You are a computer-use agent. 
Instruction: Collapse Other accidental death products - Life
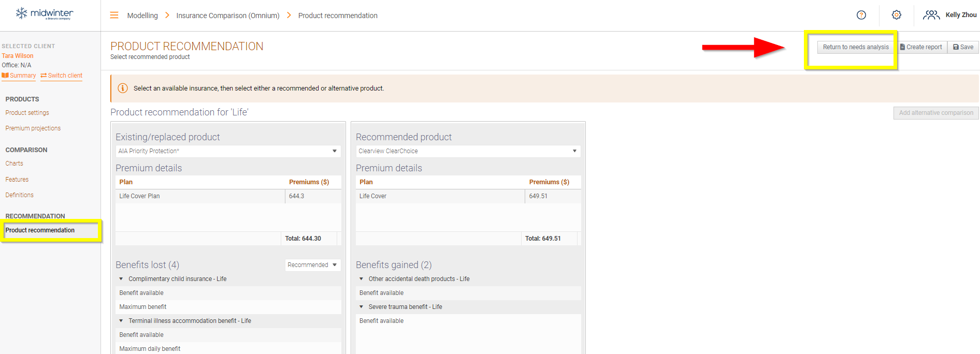(362, 279)
